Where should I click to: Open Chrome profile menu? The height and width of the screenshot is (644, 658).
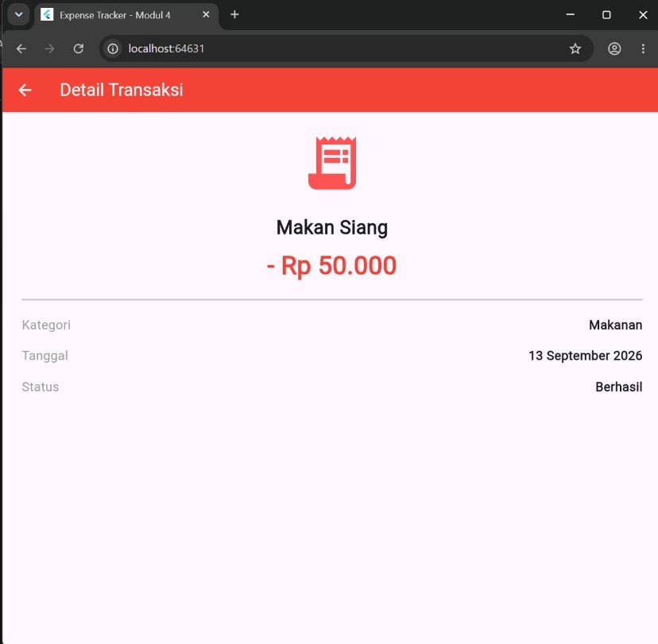pyautogui.click(x=614, y=48)
